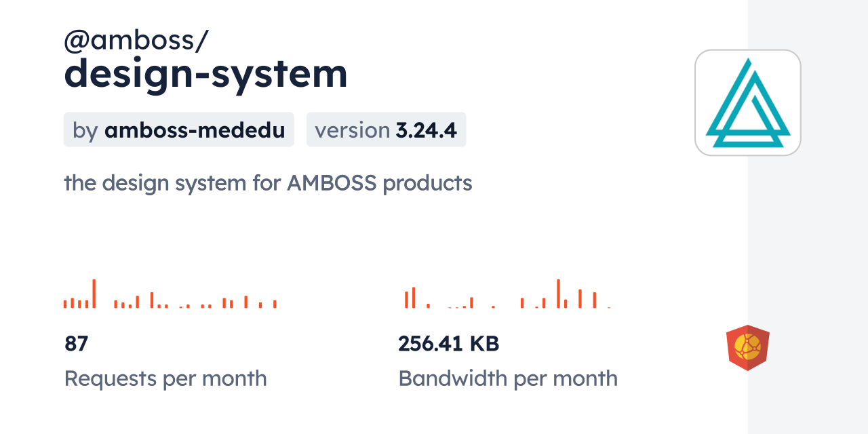The image size is (868, 434).
Task: Click the AMBOSS products description text
Action: click(x=268, y=182)
